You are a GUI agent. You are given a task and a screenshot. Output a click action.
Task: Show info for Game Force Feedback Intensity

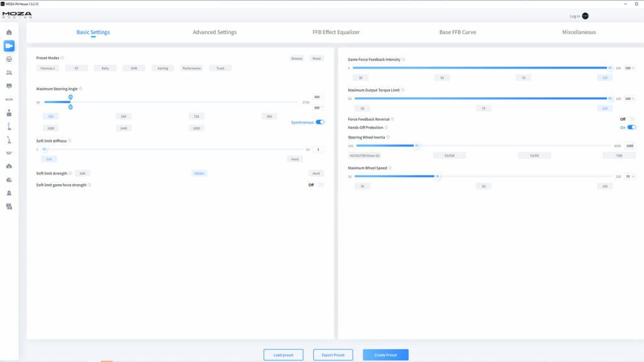tap(403, 59)
